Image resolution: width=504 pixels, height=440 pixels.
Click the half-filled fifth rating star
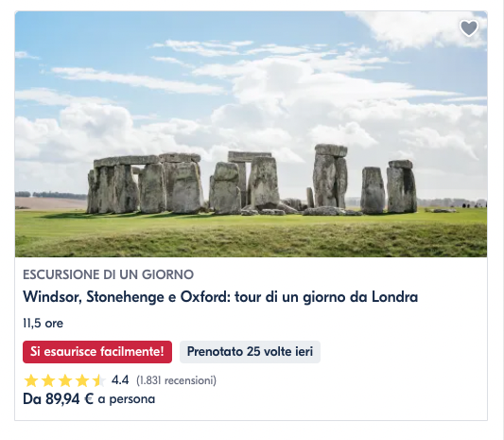(99, 380)
